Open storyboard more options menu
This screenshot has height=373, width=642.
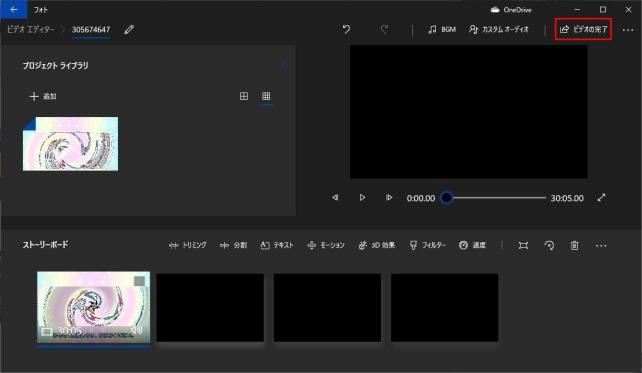click(601, 246)
